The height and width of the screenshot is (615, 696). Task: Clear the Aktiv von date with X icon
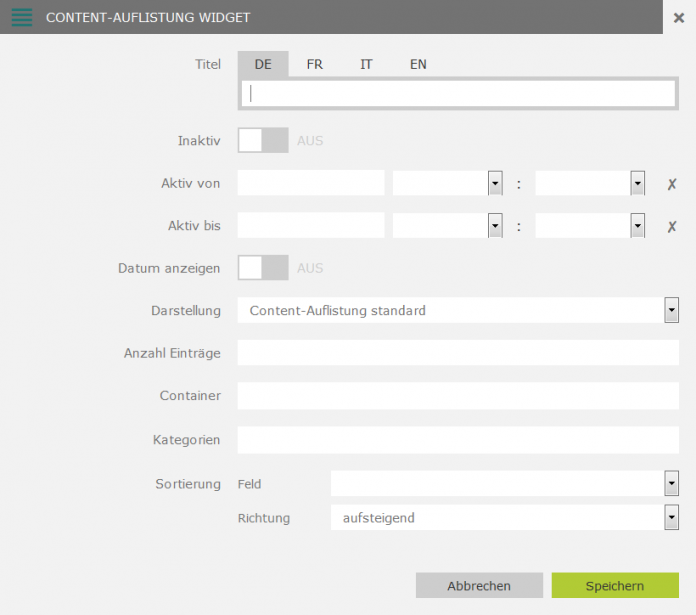pos(672,184)
